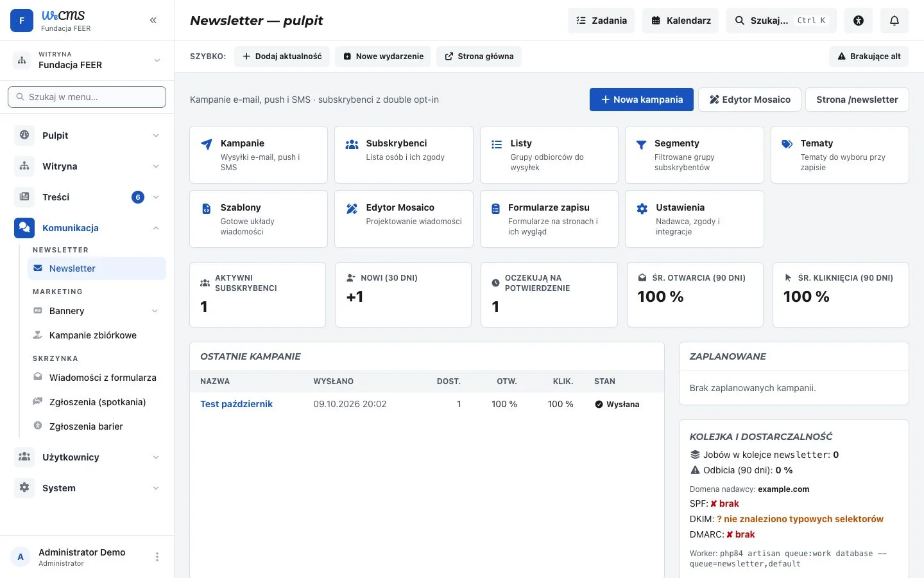Image resolution: width=924 pixels, height=578 pixels.
Task: Open Zgłoszenia (spotkania) menu item
Action: [x=97, y=402]
